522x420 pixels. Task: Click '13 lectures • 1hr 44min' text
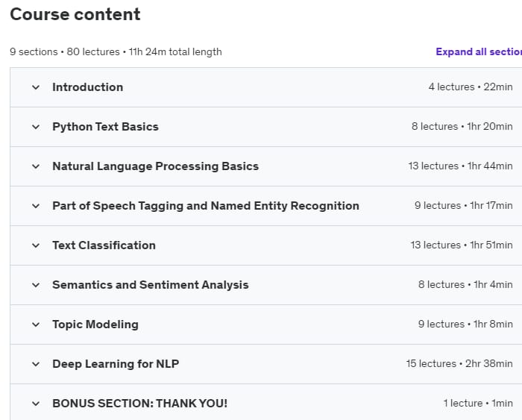[460, 166]
